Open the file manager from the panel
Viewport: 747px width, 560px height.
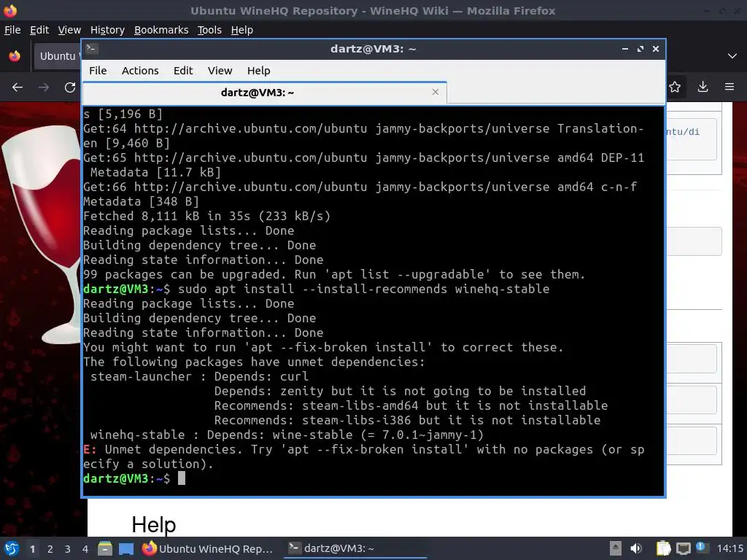click(x=105, y=548)
